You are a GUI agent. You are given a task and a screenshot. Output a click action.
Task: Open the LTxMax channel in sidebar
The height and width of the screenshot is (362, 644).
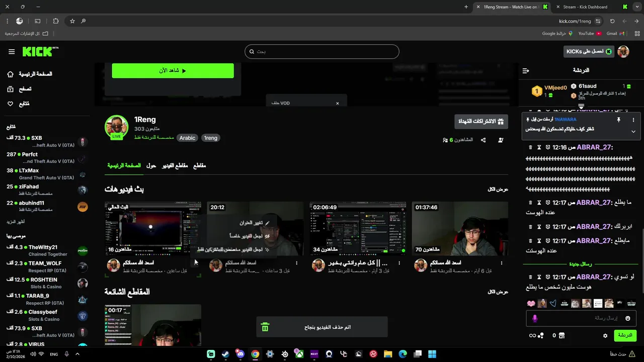47,174
